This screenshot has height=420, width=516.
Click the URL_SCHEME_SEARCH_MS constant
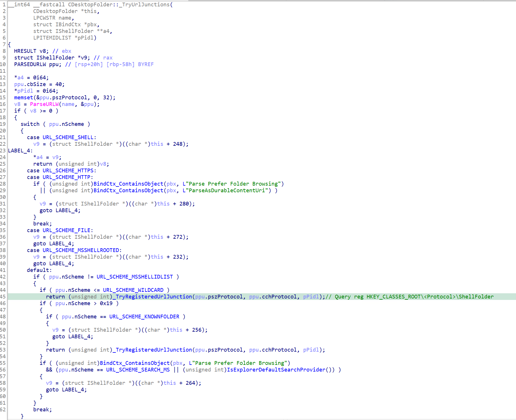(138, 370)
